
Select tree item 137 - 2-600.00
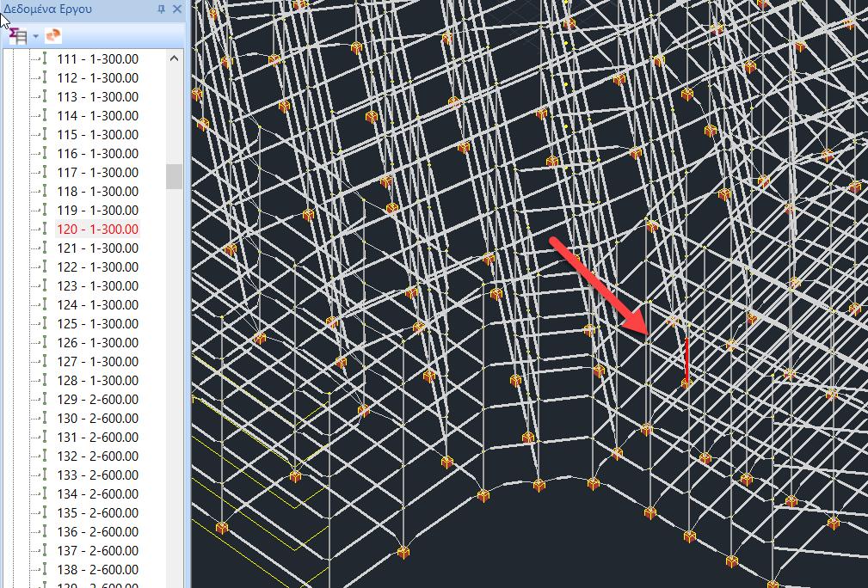(97, 550)
